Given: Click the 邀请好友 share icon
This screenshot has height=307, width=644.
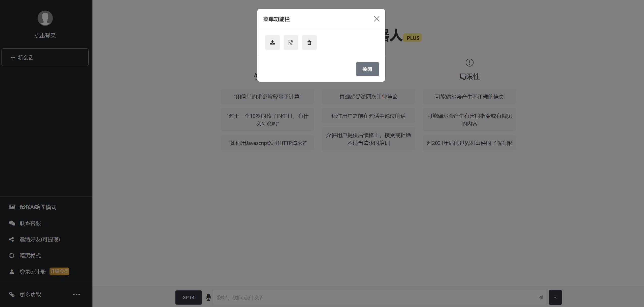Looking at the screenshot, I should (x=12, y=239).
